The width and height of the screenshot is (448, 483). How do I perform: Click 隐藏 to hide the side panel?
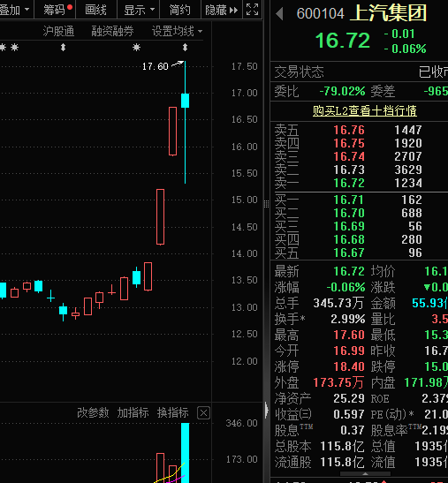click(x=222, y=11)
